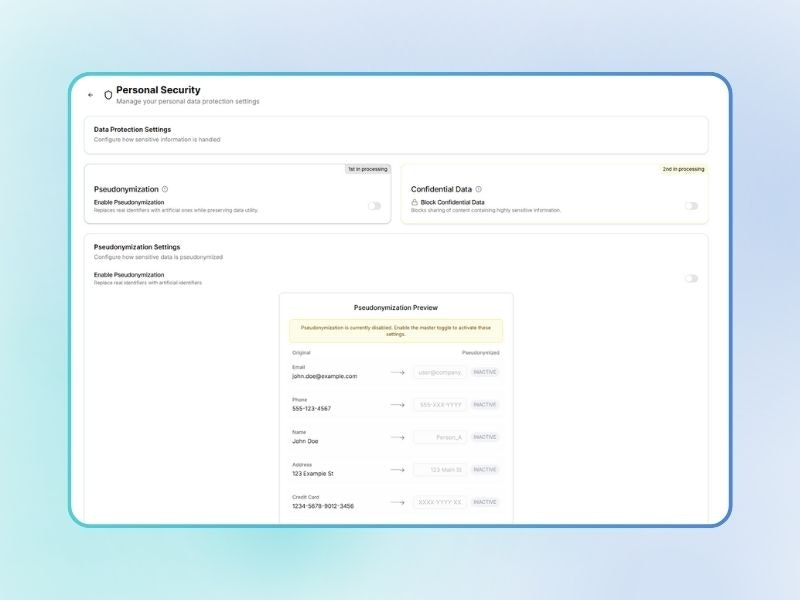The height and width of the screenshot is (600, 800).
Task: Click the arrow in the Address row
Action: point(397,469)
